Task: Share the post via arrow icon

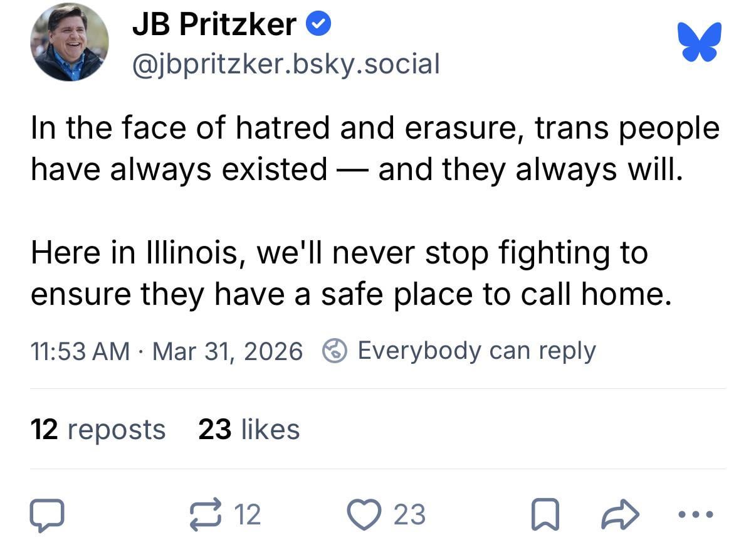Action: [620, 514]
